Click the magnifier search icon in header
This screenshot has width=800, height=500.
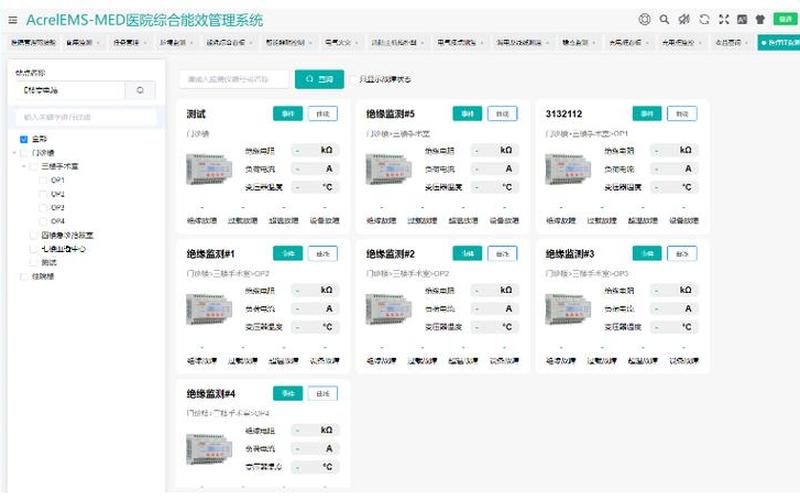[664, 19]
